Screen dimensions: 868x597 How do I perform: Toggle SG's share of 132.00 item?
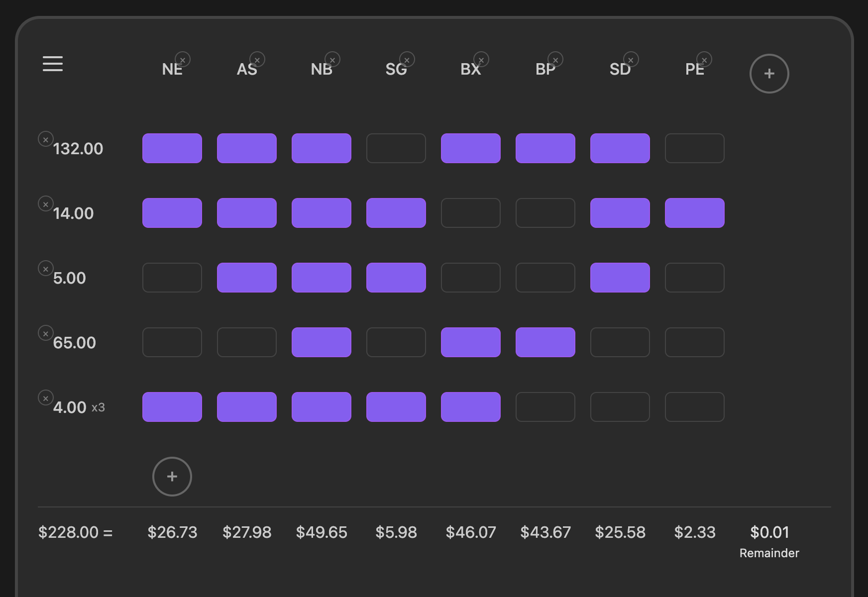coord(396,148)
